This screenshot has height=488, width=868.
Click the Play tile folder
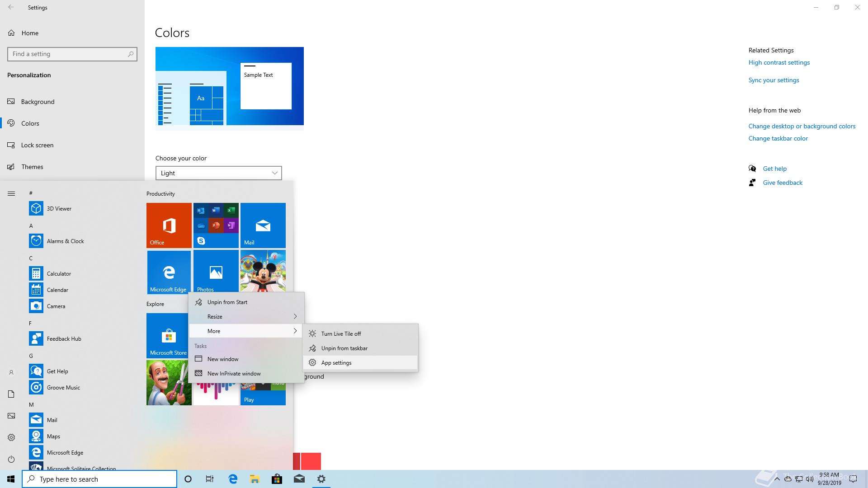263,393
